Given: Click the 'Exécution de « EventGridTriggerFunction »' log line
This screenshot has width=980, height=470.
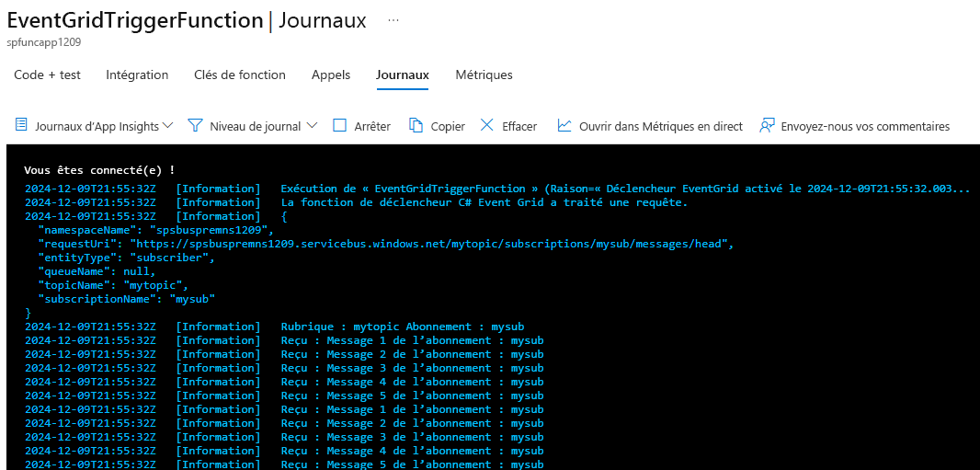Looking at the screenshot, I should pyautogui.click(x=498, y=189).
